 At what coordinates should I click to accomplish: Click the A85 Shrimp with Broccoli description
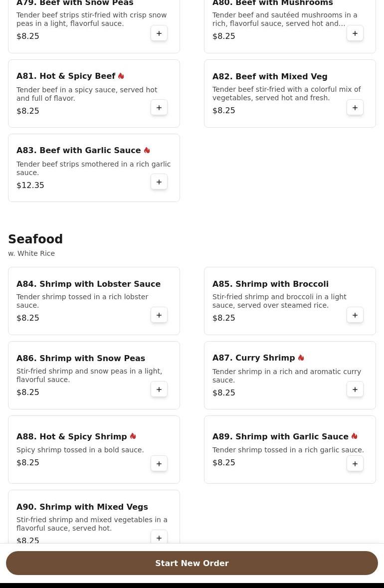pyautogui.click(x=279, y=301)
